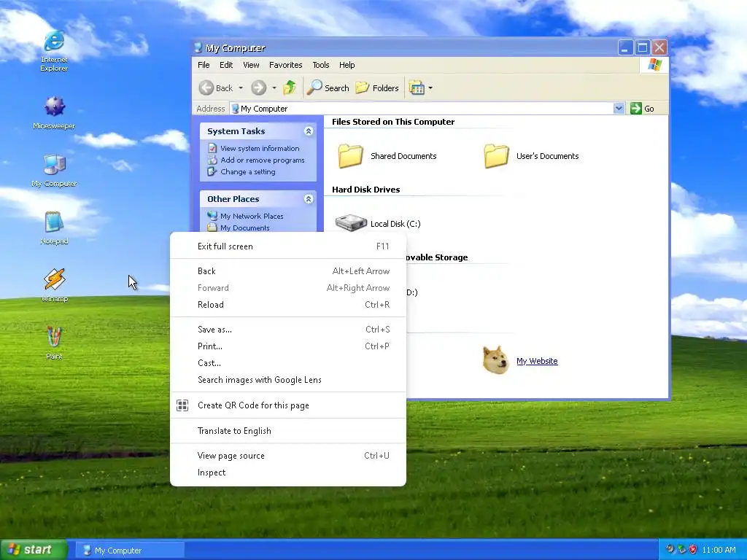Expand the Address bar dropdown
The height and width of the screenshot is (560, 747).
[619, 108]
